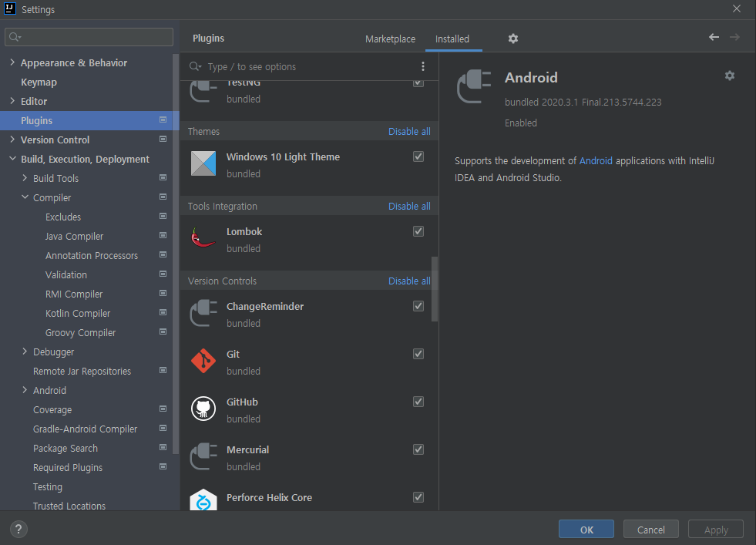Open the Android link in description
This screenshot has height=545, width=756.
[x=596, y=160]
